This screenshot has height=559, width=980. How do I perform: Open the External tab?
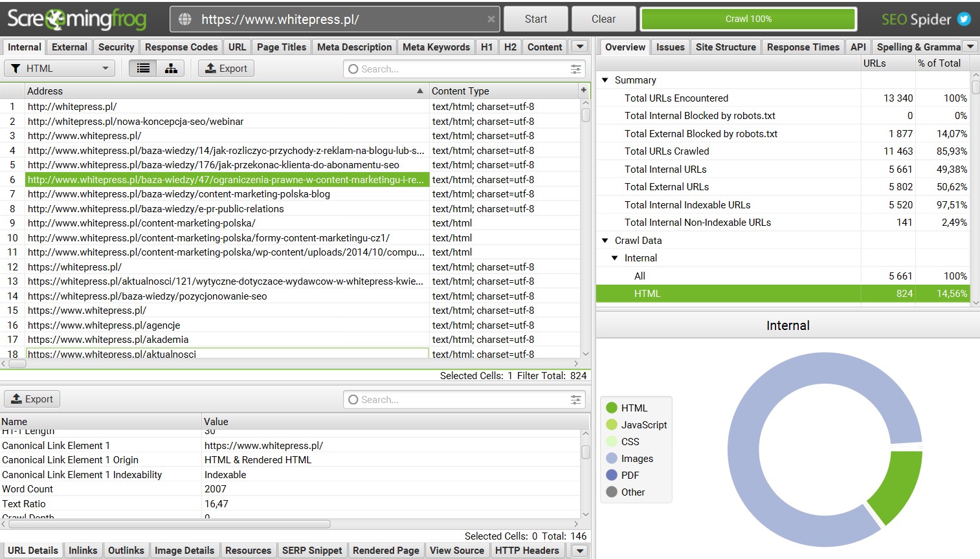click(x=69, y=47)
